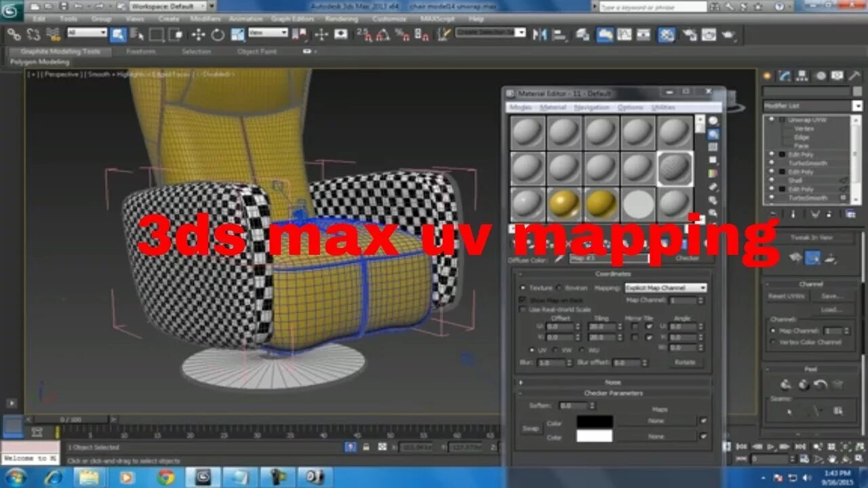Viewport: 868px width, 488px height.
Task: Open the Render Setup dialog icon
Action: (x=690, y=34)
